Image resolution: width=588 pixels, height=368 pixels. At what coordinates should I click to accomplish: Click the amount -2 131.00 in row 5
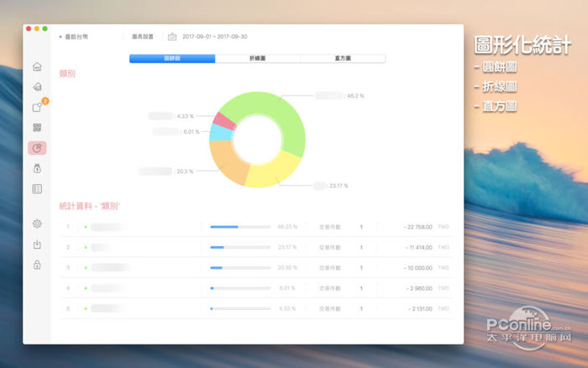[x=420, y=308]
